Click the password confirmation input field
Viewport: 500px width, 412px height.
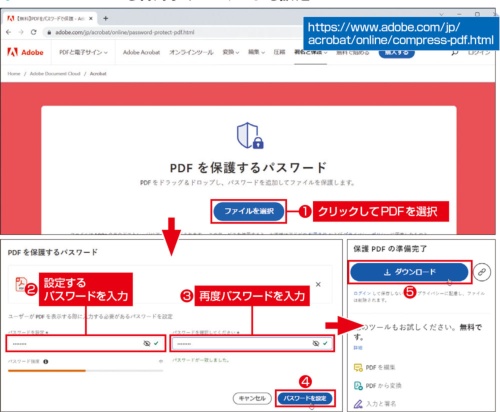pyautogui.click(x=252, y=343)
